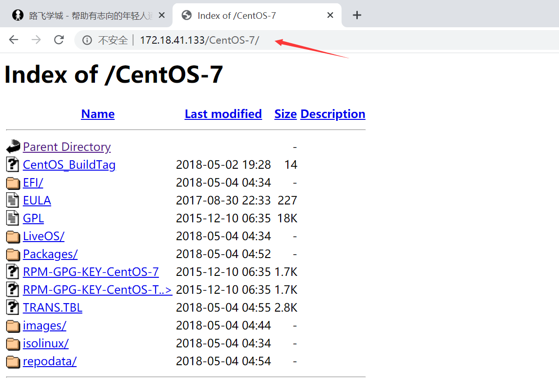This screenshot has height=392, width=559.
Task: Open the CentOS_BuildTag file link
Action: [69, 165]
